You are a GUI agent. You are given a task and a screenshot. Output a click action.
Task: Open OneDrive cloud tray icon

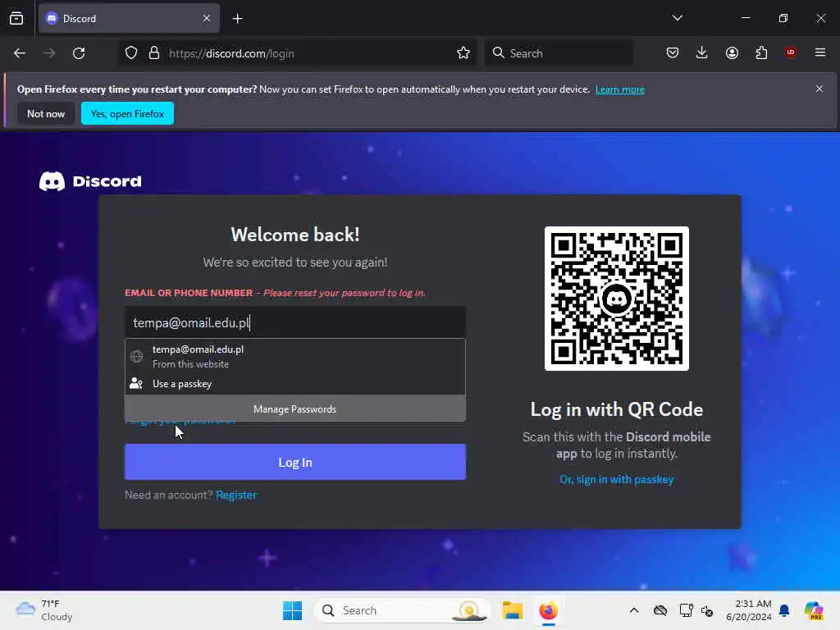pos(660,610)
